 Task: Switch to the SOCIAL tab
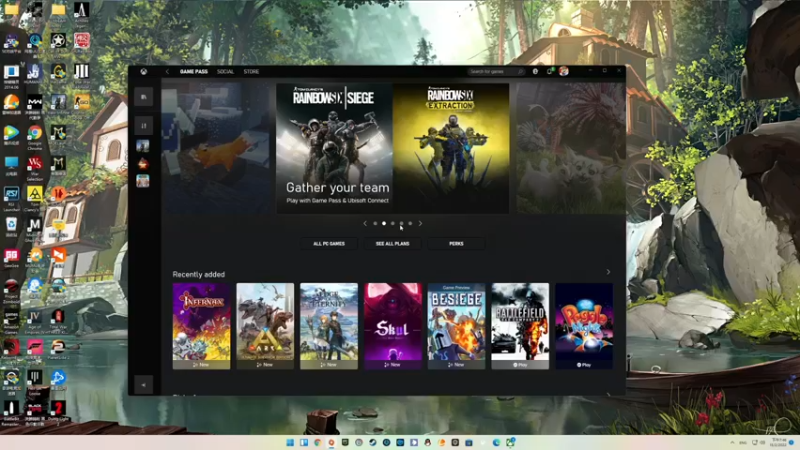(225, 71)
